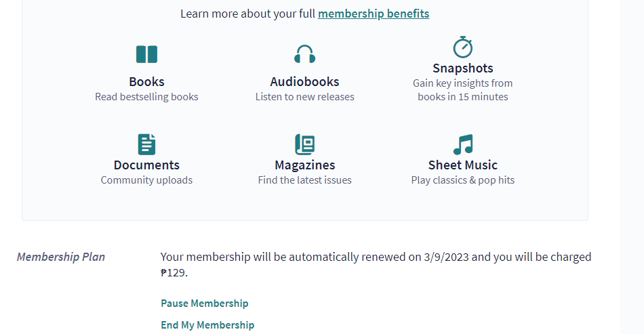Click the Snapshots heading text
This screenshot has height=334, width=644.
(462, 68)
